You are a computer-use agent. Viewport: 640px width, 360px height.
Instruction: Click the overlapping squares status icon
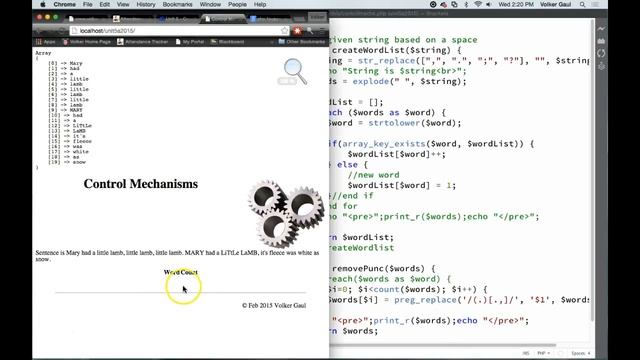(455, 4)
